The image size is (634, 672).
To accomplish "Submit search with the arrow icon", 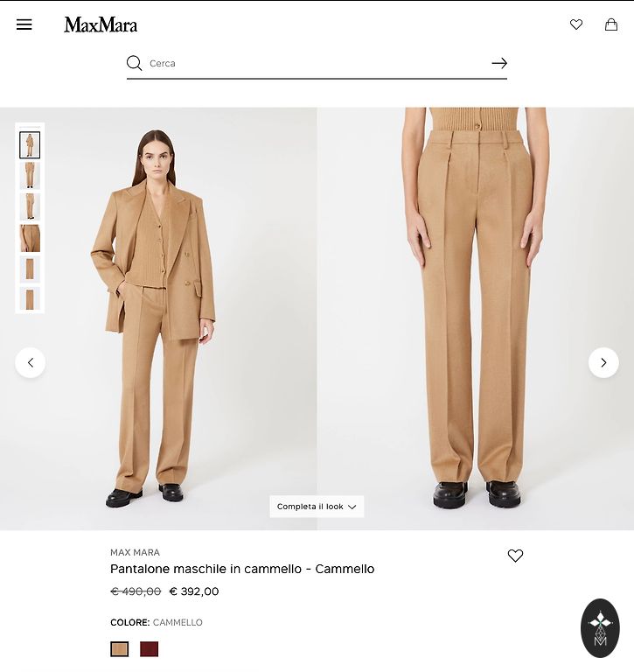I will pos(499,63).
